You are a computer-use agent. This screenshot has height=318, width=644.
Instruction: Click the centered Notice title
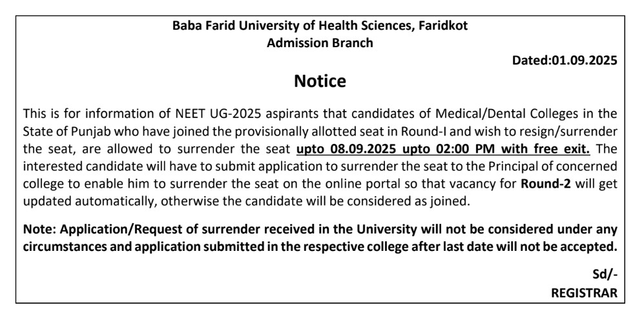(x=320, y=82)
